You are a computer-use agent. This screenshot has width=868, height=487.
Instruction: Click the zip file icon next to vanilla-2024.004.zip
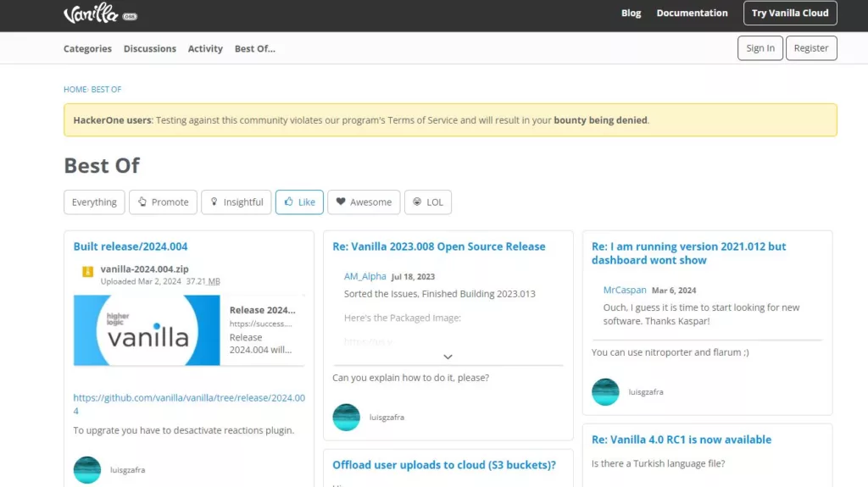87,271
